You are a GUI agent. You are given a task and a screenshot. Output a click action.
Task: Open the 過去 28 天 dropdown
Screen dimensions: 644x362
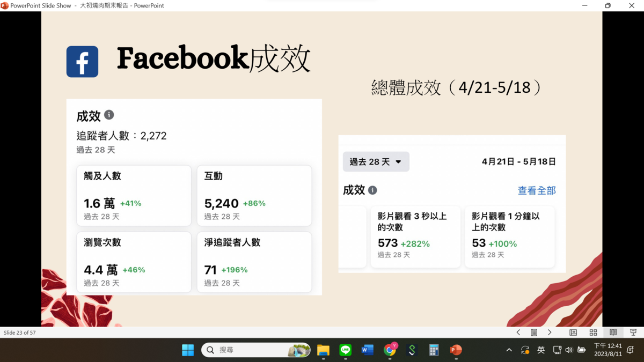click(x=376, y=161)
